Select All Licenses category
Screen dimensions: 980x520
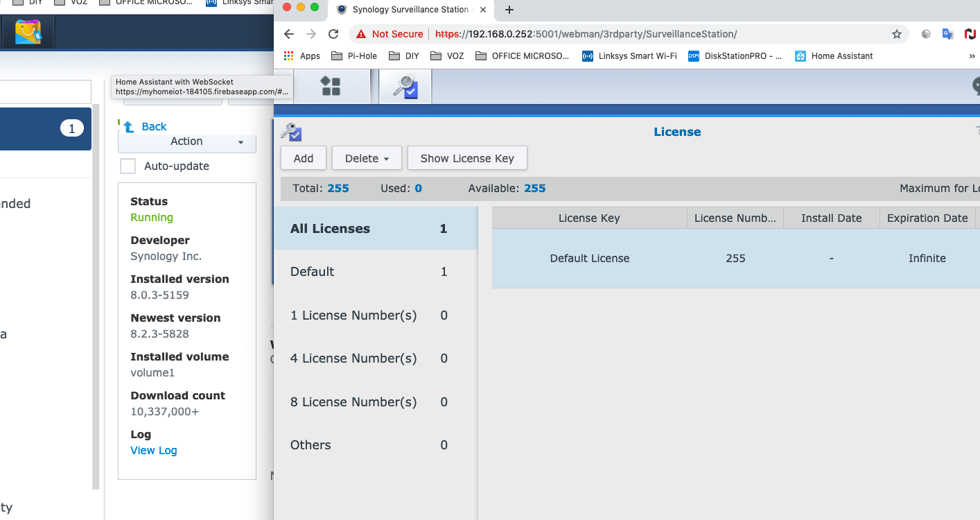(376, 229)
